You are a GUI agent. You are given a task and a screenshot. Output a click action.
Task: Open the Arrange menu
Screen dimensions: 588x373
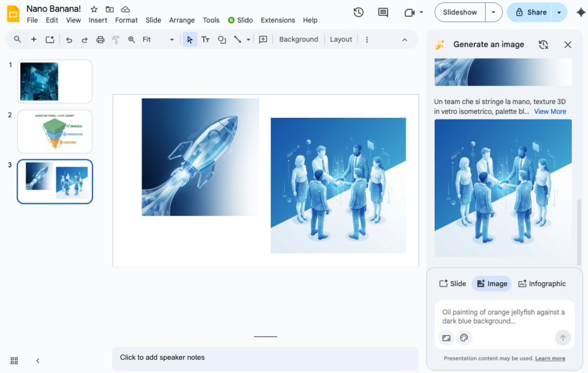coord(182,20)
